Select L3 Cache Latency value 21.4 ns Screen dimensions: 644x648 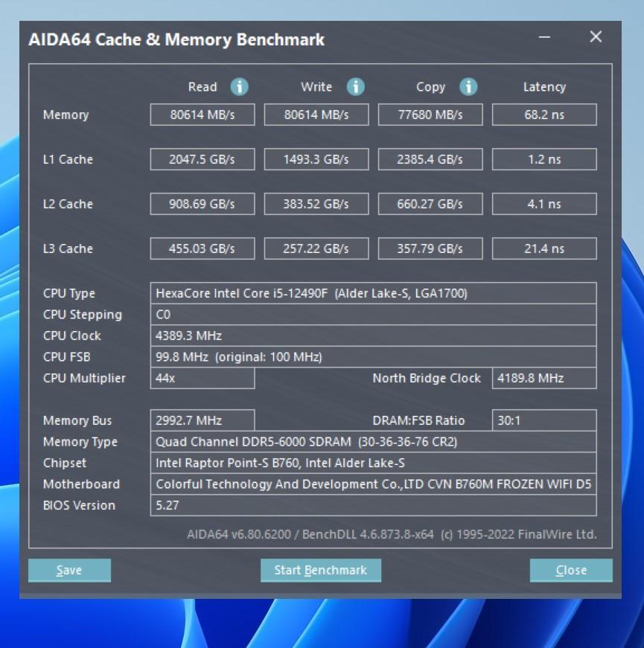point(544,248)
